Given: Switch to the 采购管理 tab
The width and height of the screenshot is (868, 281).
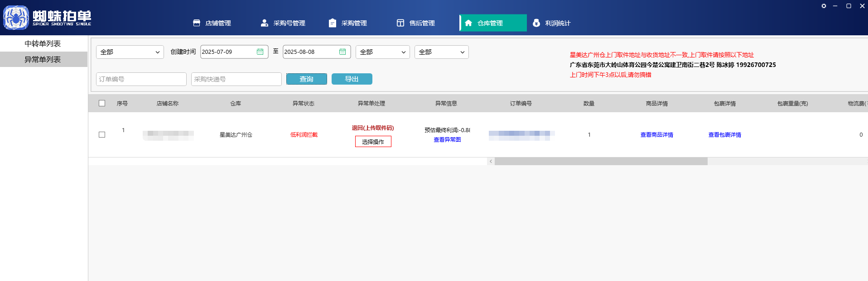Looking at the screenshot, I should pyautogui.click(x=348, y=23).
